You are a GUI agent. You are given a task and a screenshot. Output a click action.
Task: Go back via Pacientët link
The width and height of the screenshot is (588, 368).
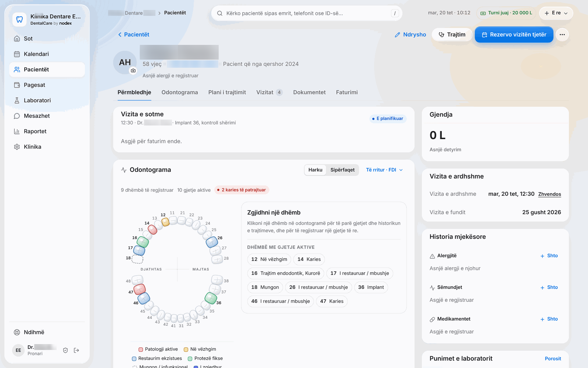pyautogui.click(x=133, y=35)
